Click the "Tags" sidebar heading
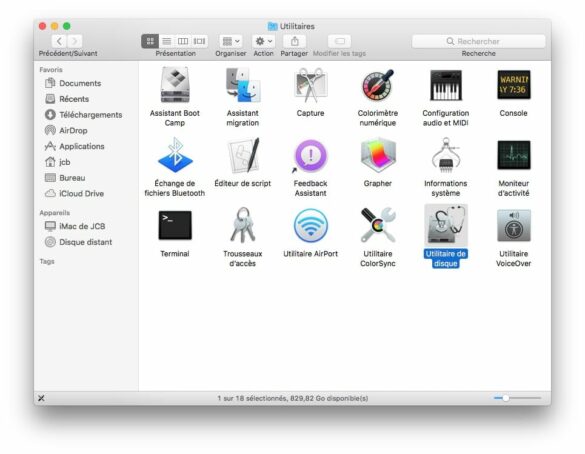The width and height of the screenshot is (585, 454). [x=47, y=262]
